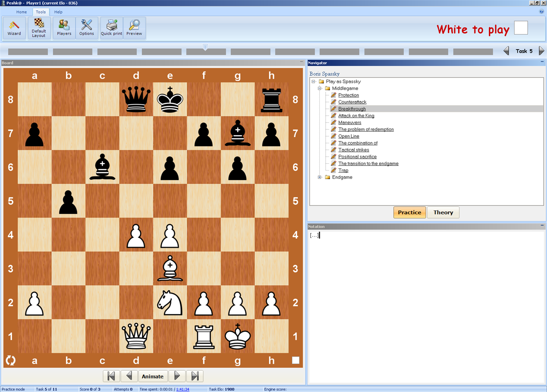547x392 pixels.
Task: Open the Help tab
Action: tap(58, 12)
